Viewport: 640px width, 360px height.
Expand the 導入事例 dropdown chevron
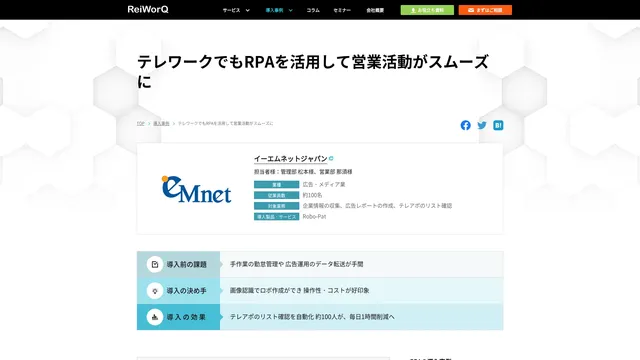point(291,10)
